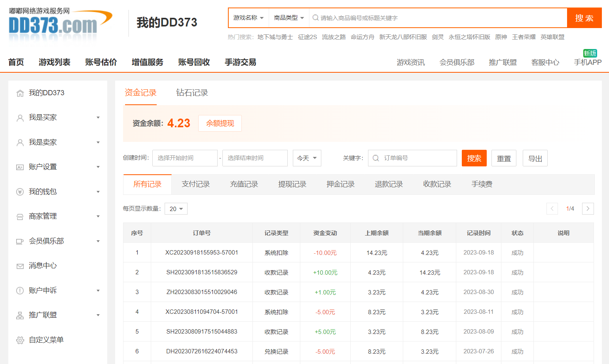This screenshot has width=609, height=364.
Task: Click the 商家管理 shop icon
Action: [20, 217]
